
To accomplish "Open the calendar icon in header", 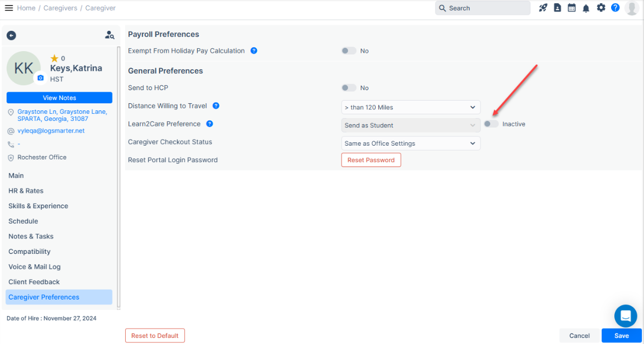I will 572,8.
